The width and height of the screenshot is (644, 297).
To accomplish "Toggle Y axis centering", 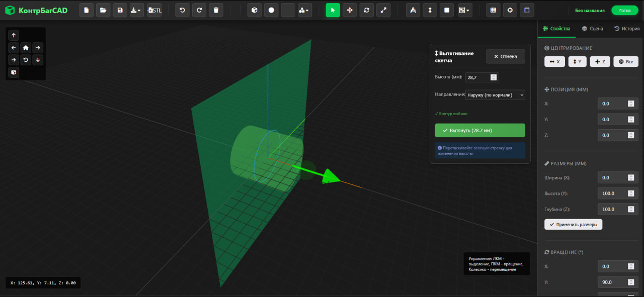I will pos(577,61).
